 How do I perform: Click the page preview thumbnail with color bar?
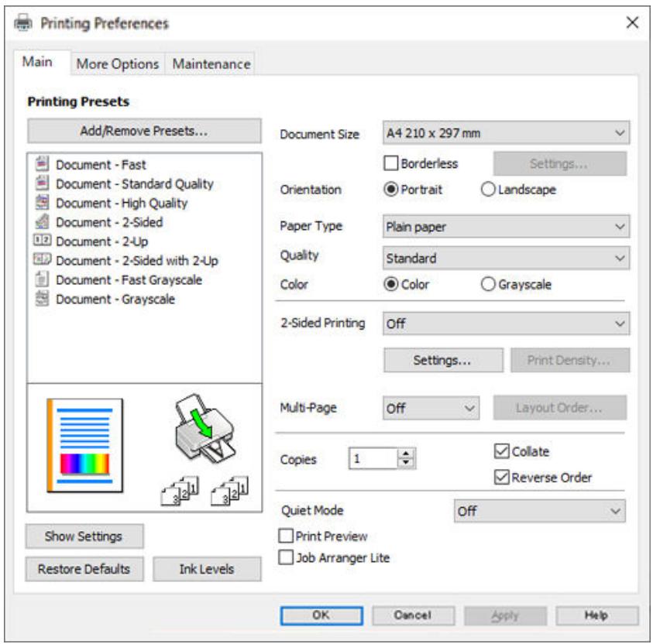85,446
